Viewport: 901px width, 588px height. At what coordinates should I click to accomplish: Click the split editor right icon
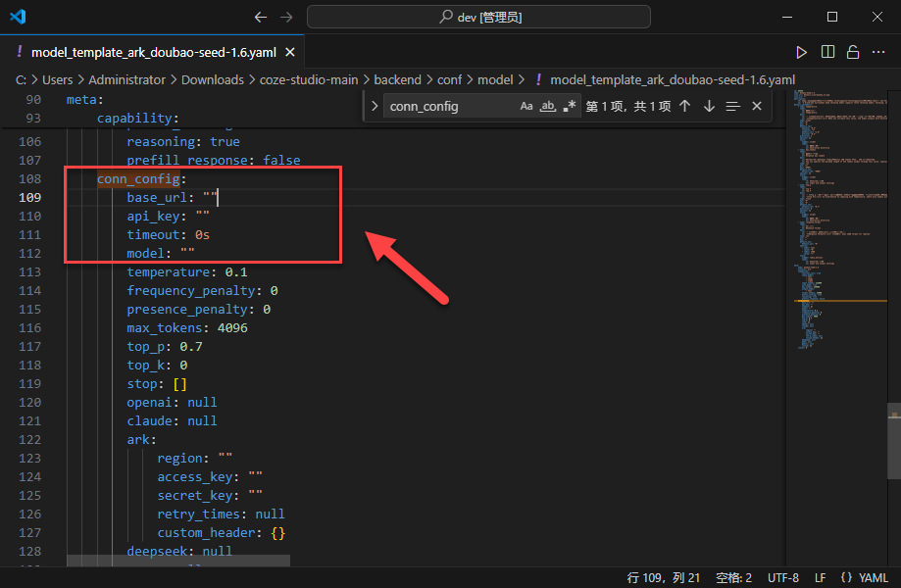[x=827, y=52]
